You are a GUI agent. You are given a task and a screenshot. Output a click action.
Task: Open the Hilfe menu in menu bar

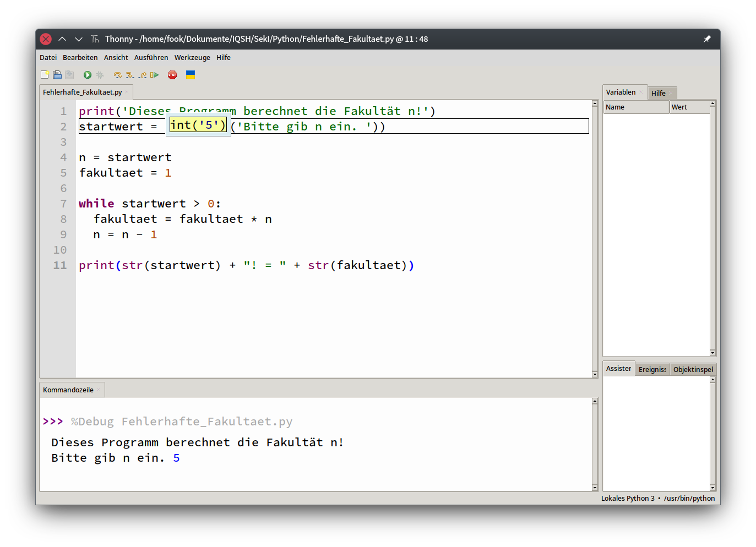(x=224, y=57)
